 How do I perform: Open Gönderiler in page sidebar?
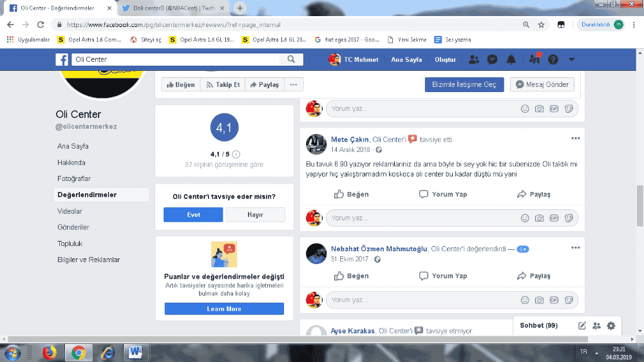73,227
